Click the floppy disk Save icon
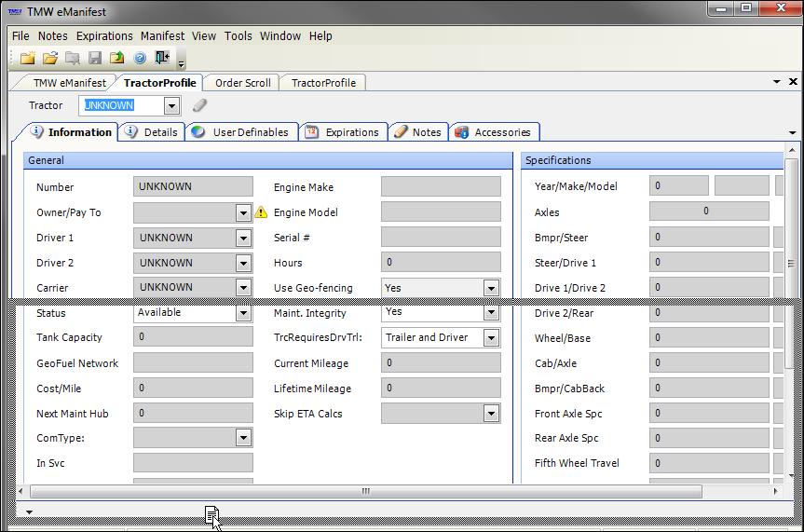The height and width of the screenshot is (532, 804). tap(95, 58)
